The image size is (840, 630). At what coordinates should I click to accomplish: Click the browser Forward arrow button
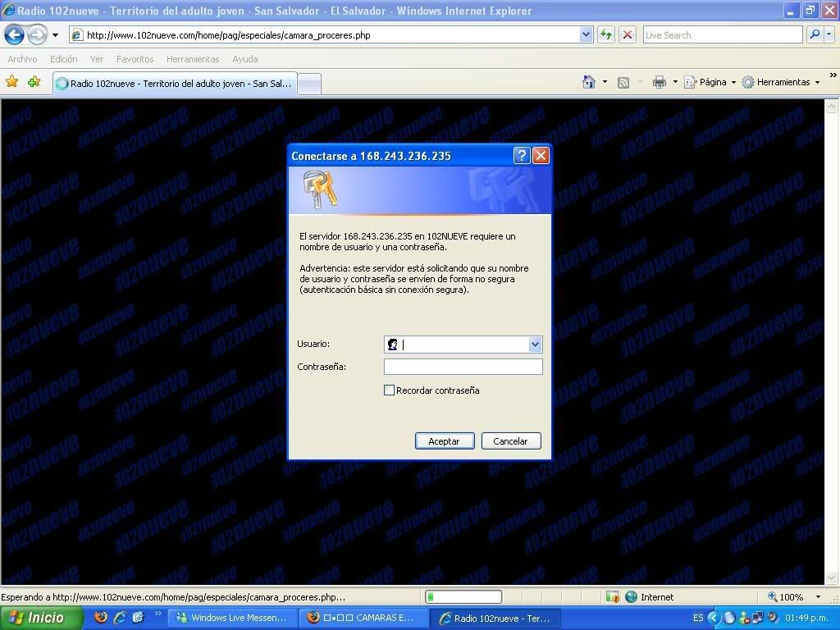37,35
